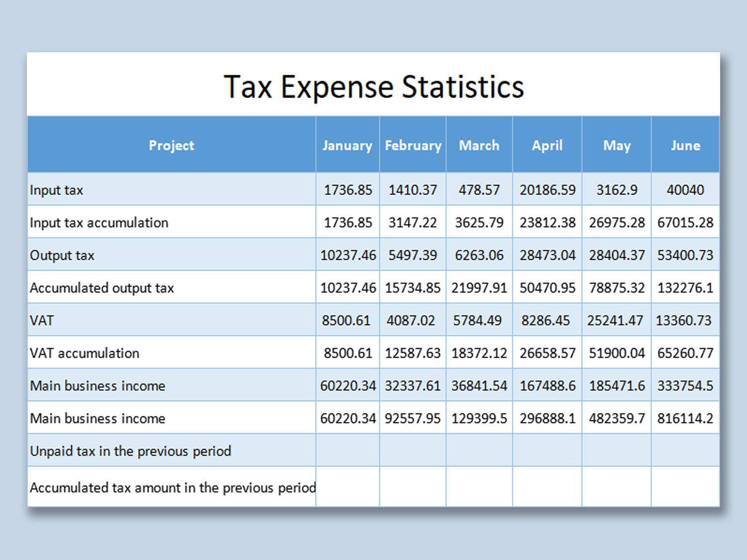Select Main business income March value 36841.54

[x=479, y=386]
